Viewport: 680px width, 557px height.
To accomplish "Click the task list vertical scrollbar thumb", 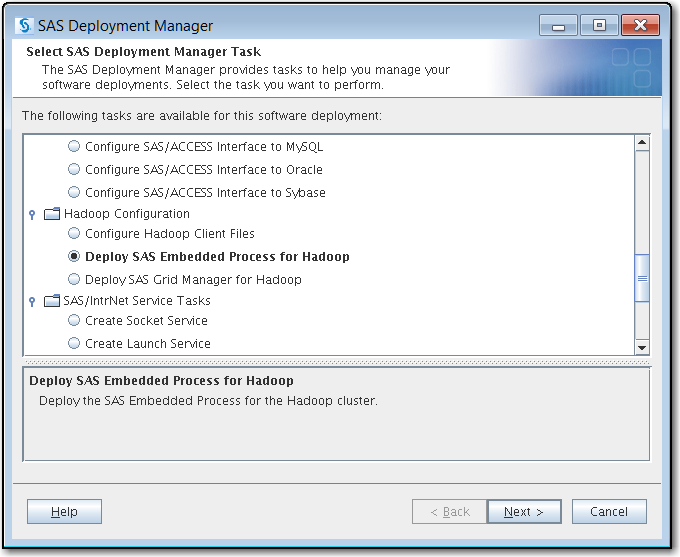I will [642, 278].
